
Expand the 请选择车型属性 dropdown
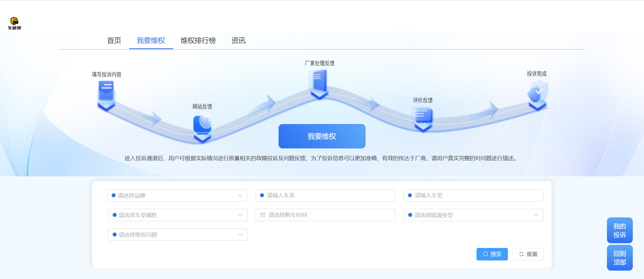click(178, 215)
